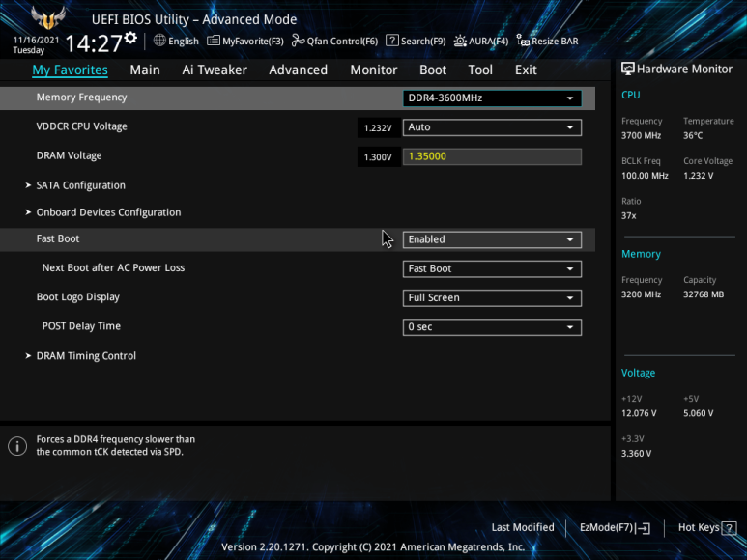The width and height of the screenshot is (747, 560).
Task: Click the Last Modified button
Action: coord(523,527)
